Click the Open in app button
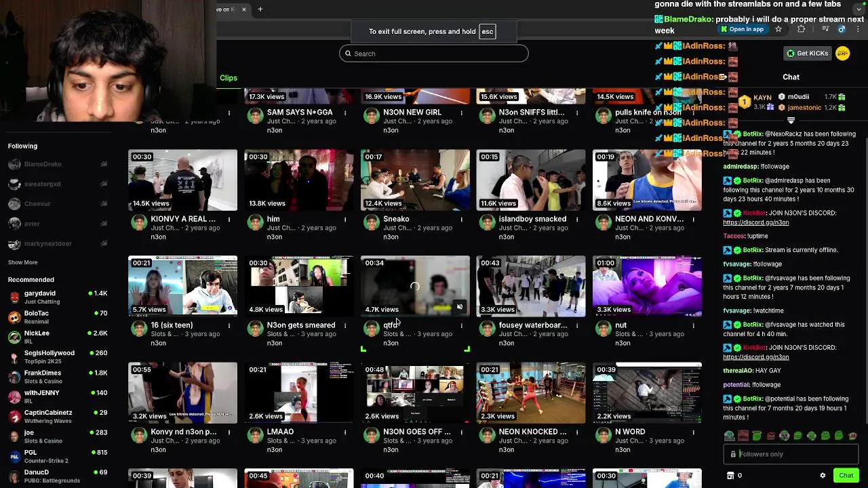This screenshot has height=488, width=868. point(742,29)
